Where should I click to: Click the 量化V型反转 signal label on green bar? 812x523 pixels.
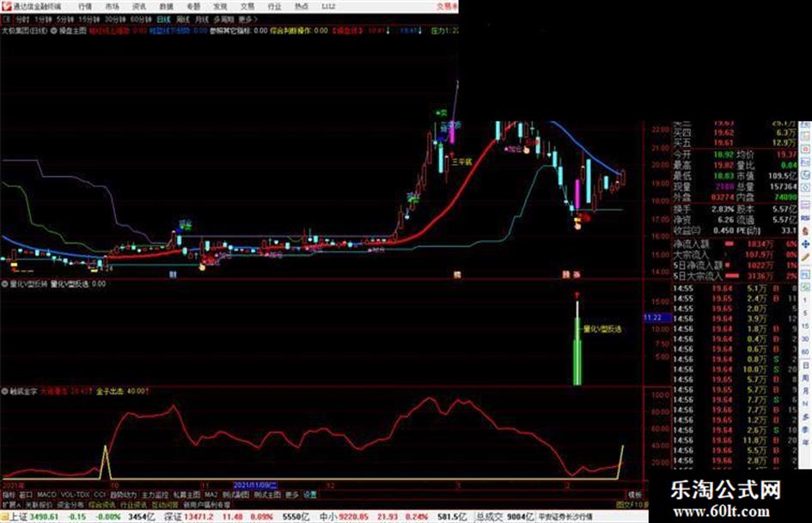click(601, 329)
